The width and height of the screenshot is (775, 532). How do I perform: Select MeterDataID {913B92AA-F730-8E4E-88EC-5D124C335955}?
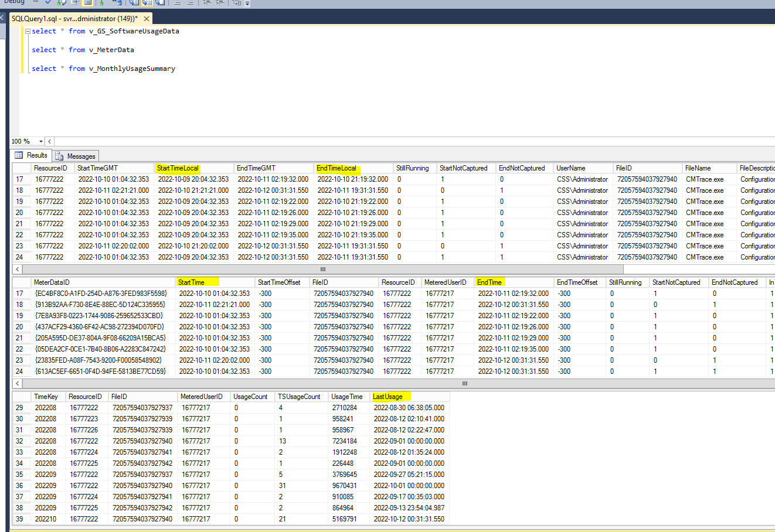(103, 305)
